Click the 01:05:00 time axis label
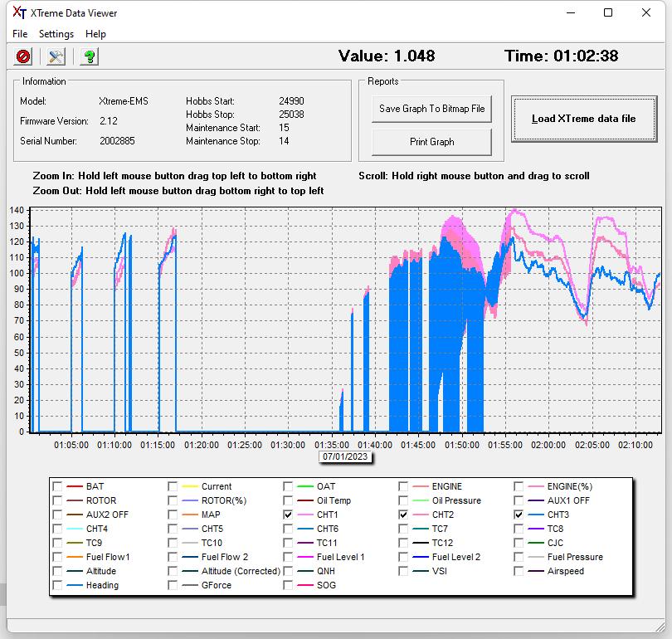This screenshot has width=672, height=639. [x=71, y=446]
